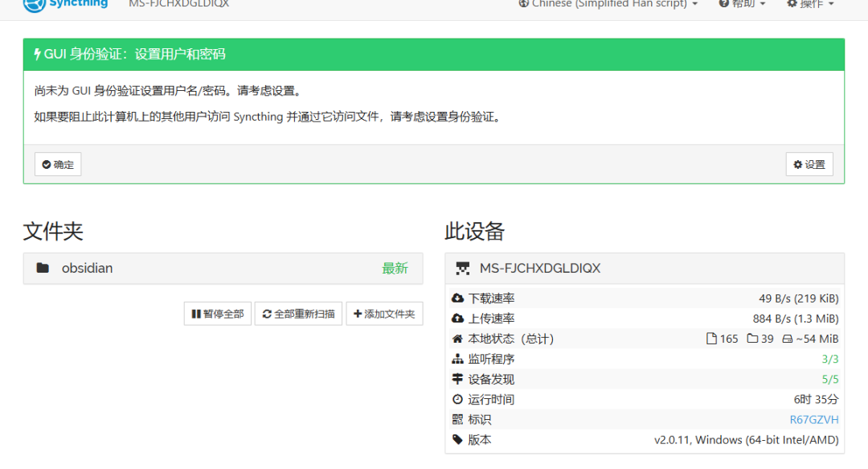Pause all folders with 暂停全部
This screenshot has height=469, width=868.
pos(218,314)
